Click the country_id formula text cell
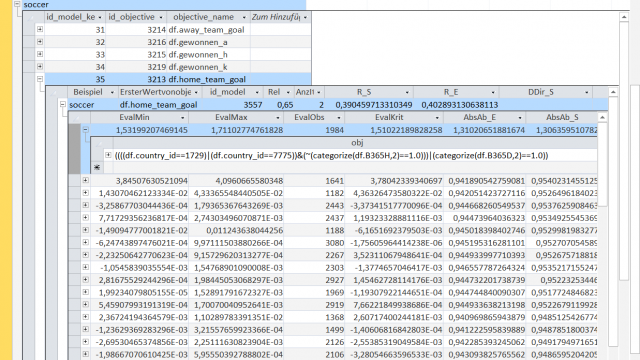This screenshot has height=360, width=640. tap(331, 155)
